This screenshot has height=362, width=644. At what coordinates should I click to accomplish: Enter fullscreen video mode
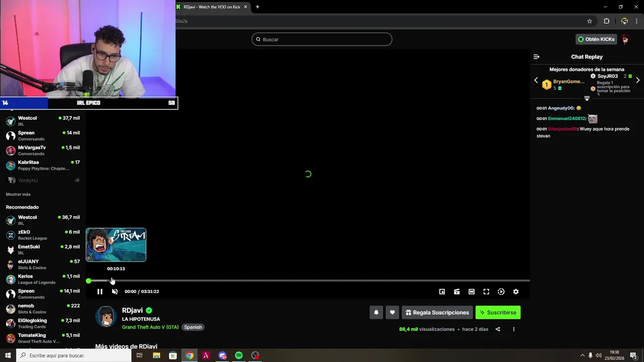(486, 292)
